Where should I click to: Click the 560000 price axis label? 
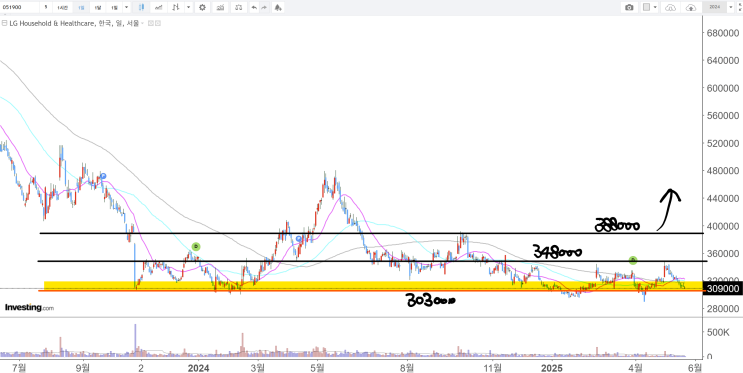(722, 116)
